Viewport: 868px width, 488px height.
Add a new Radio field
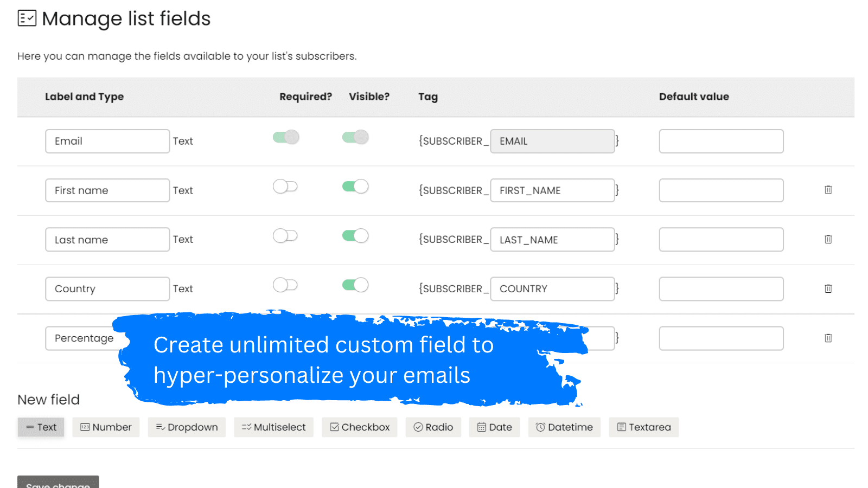pyautogui.click(x=433, y=427)
